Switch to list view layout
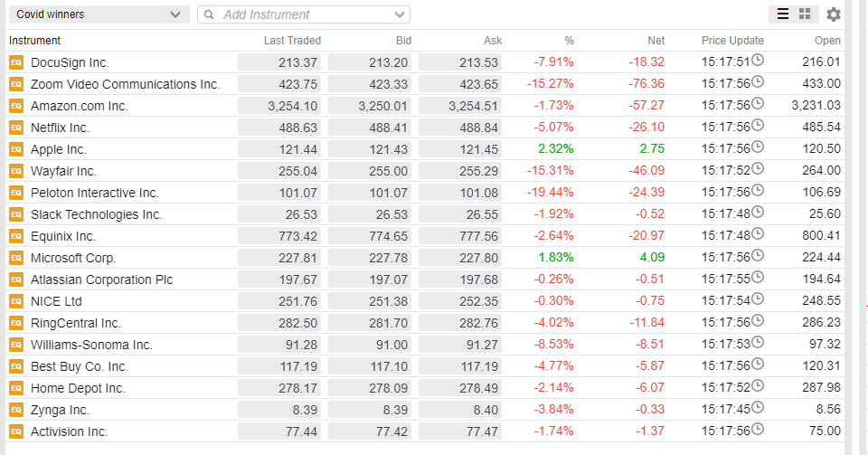The width and height of the screenshot is (868, 455). coord(783,14)
